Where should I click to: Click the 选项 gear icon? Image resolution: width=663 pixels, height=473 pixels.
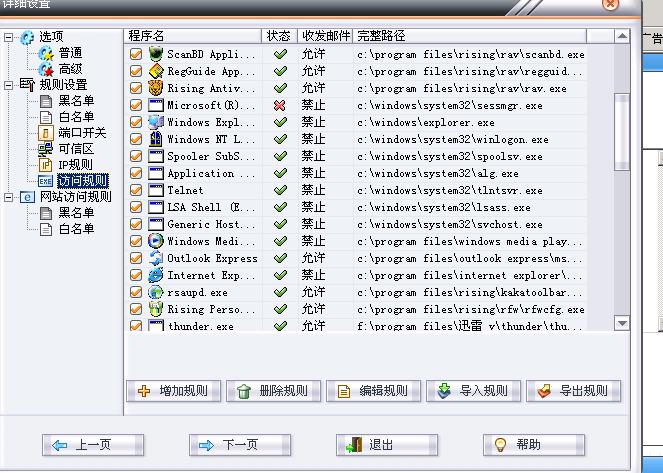coord(27,37)
